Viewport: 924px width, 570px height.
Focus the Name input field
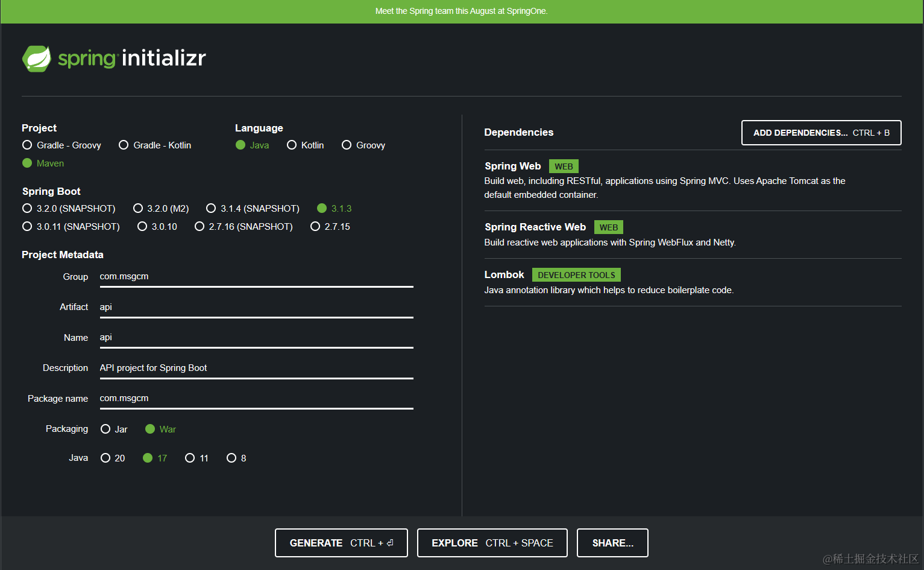(256, 338)
